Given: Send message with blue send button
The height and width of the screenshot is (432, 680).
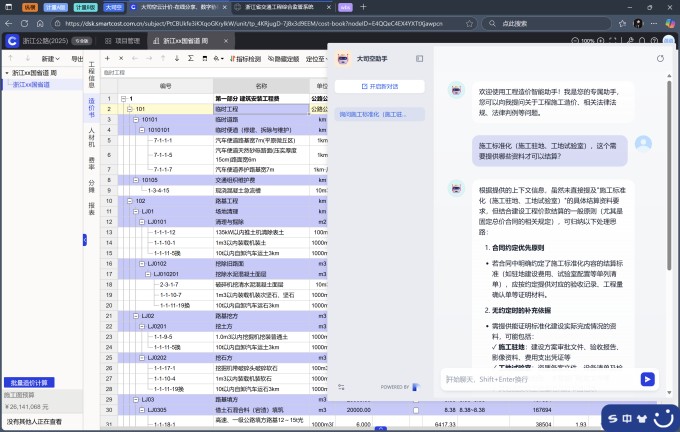Looking at the screenshot, I should click(x=647, y=379).
